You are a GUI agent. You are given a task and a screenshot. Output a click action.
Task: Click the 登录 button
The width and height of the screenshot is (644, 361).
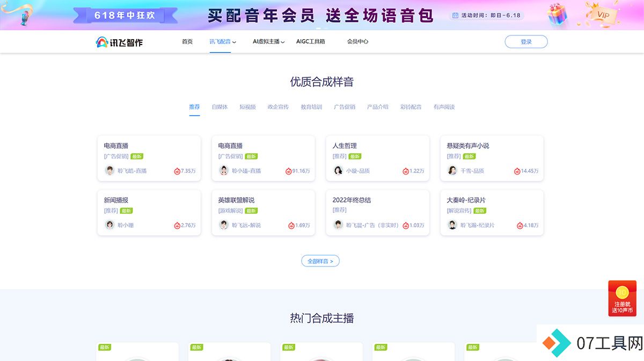(x=526, y=42)
